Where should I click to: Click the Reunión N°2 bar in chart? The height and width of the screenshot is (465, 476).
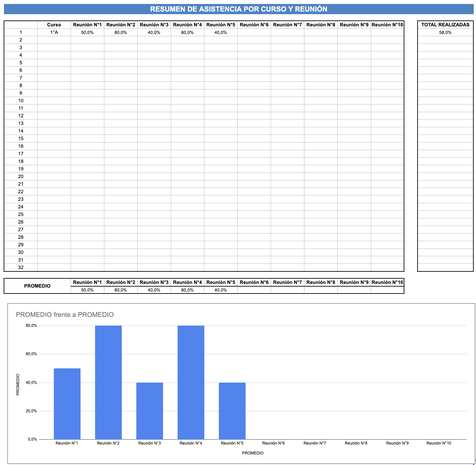click(x=108, y=383)
